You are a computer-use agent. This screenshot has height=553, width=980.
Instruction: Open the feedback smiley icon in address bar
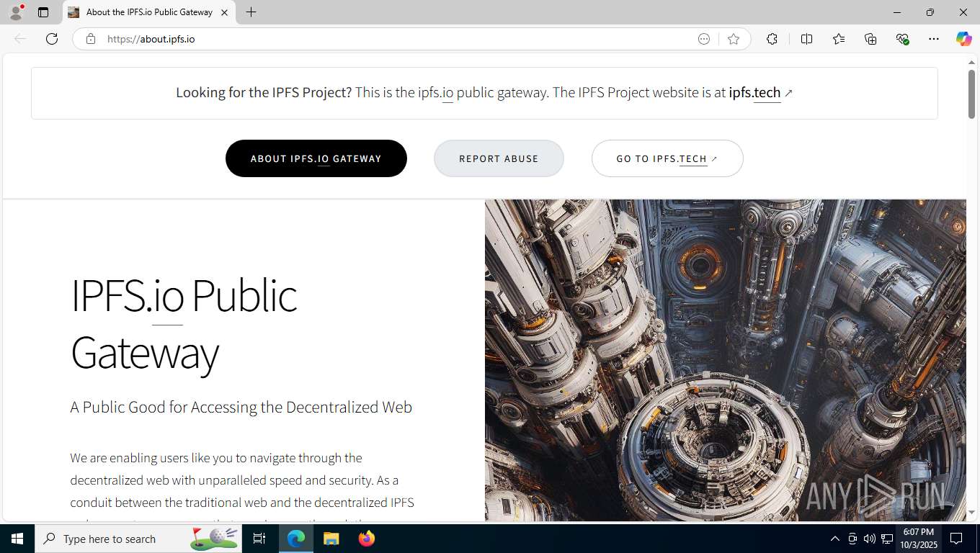[704, 39]
